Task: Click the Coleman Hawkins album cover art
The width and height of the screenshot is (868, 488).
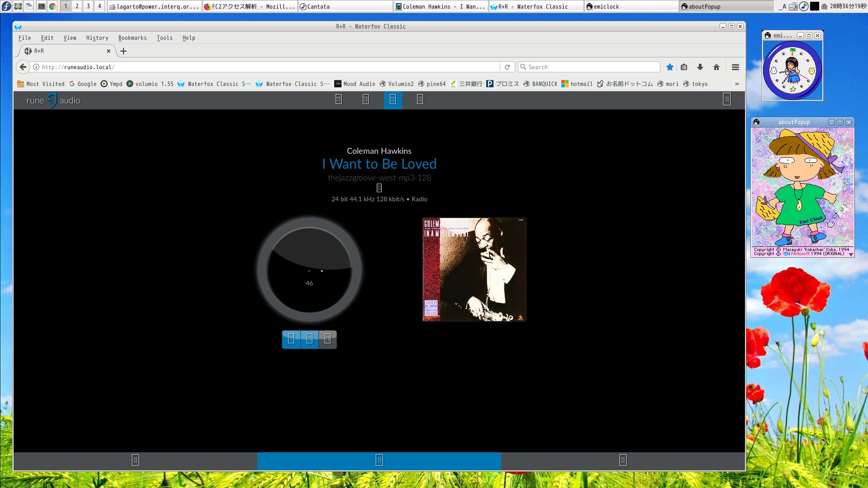Action: (x=474, y=270)
